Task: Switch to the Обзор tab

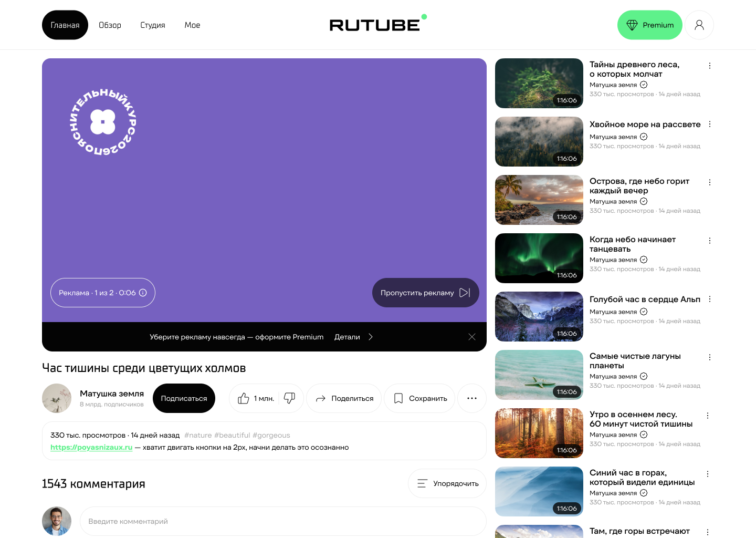Action: coord(110,25)
